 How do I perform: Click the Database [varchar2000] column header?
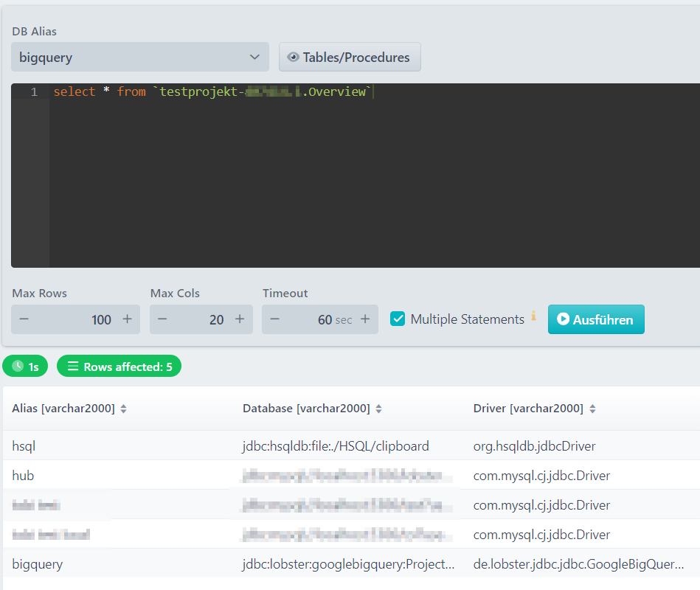[306, 409]
